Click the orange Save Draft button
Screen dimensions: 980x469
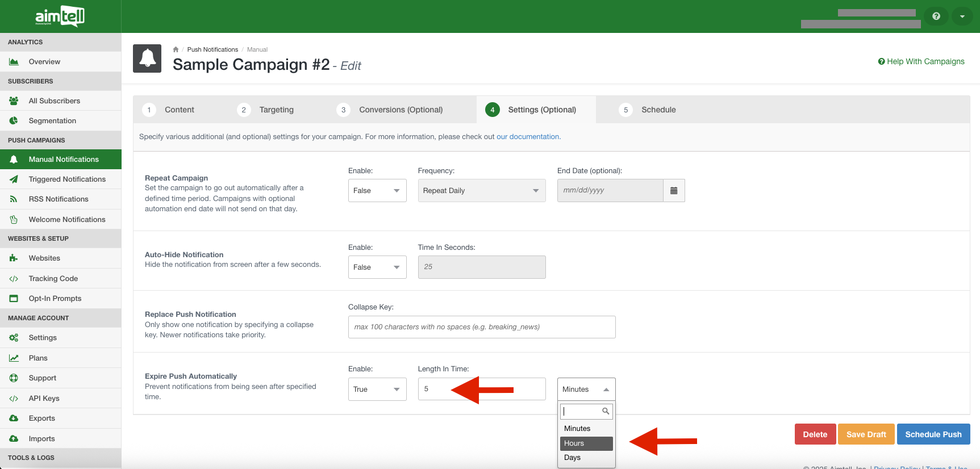(x=866, y=434)
